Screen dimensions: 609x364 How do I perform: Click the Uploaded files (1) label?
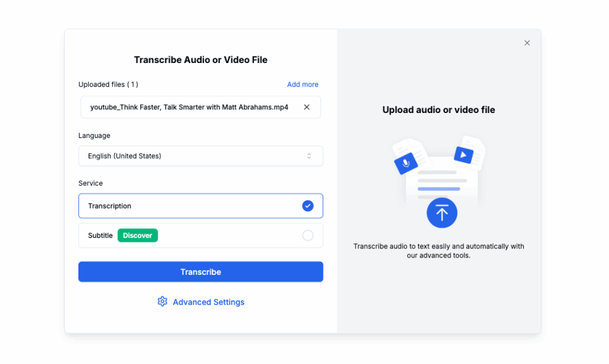(x=108, y=84)
